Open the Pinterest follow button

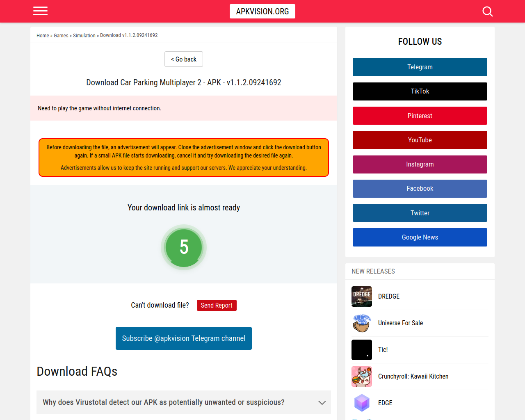(420, 116)
